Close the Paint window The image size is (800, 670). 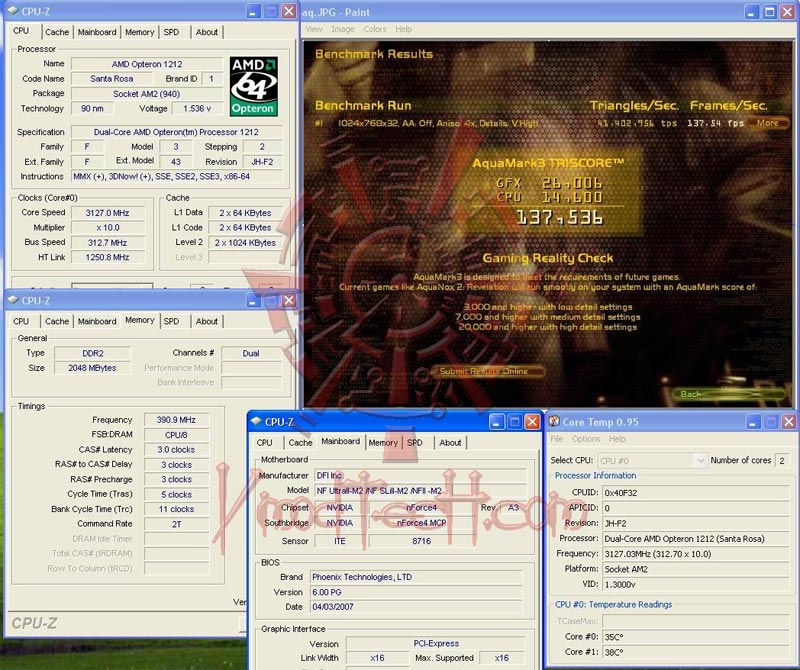(788, 12)
